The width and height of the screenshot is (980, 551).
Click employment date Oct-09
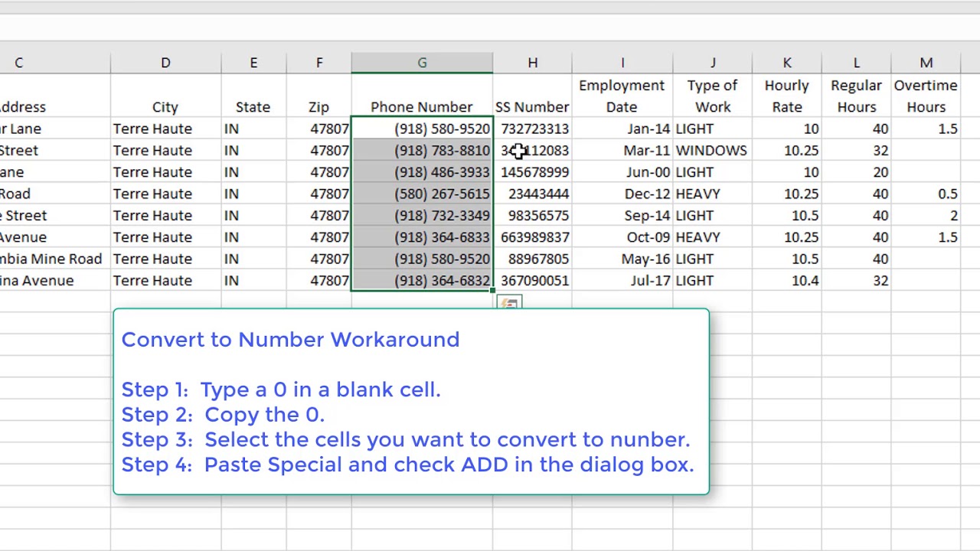coord(622,237)
